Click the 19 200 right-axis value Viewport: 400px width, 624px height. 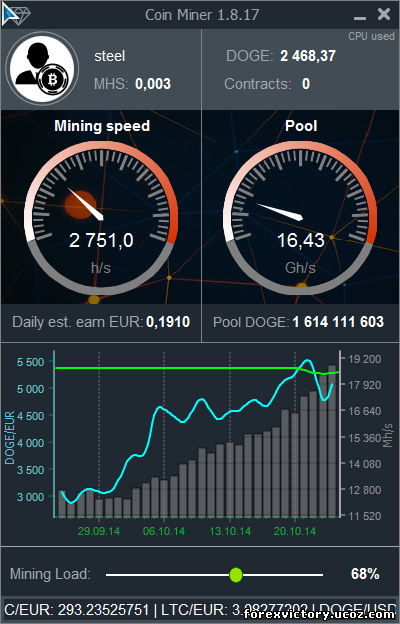coord(365,359)
